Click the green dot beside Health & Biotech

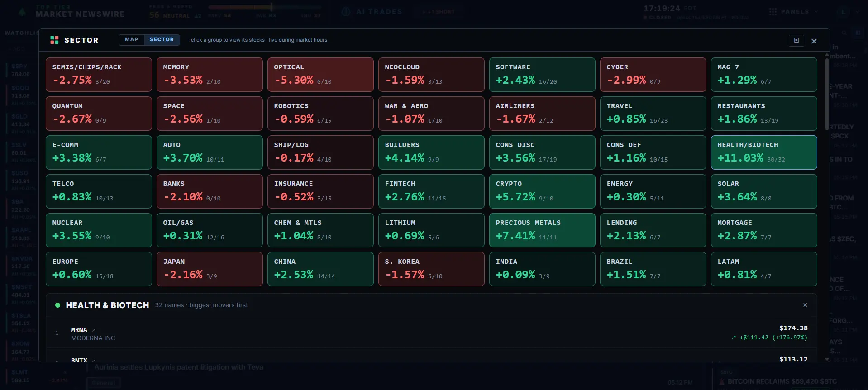[57, 305]
